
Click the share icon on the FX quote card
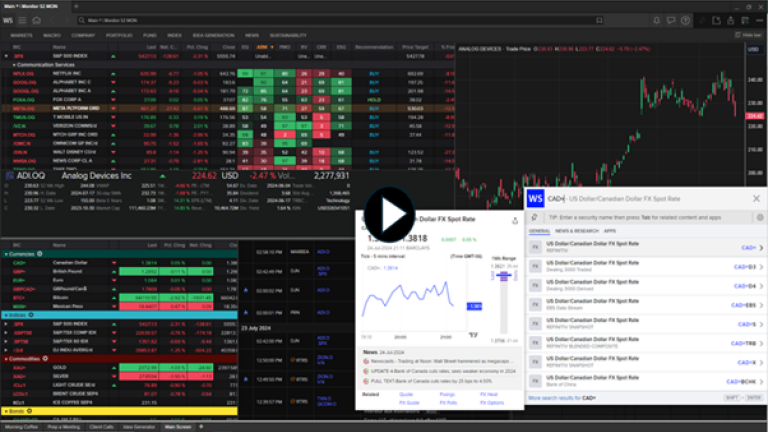tap(514, 221)
